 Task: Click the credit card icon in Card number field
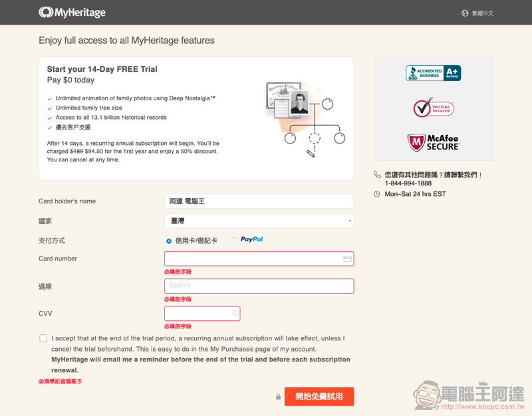[347, 259]
